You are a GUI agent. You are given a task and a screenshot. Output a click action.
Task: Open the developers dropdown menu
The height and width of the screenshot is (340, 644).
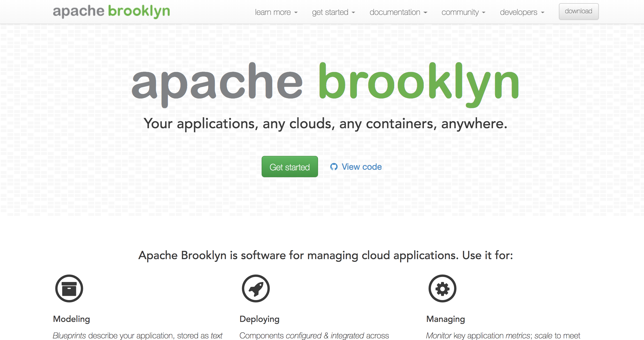coord(522,12)
